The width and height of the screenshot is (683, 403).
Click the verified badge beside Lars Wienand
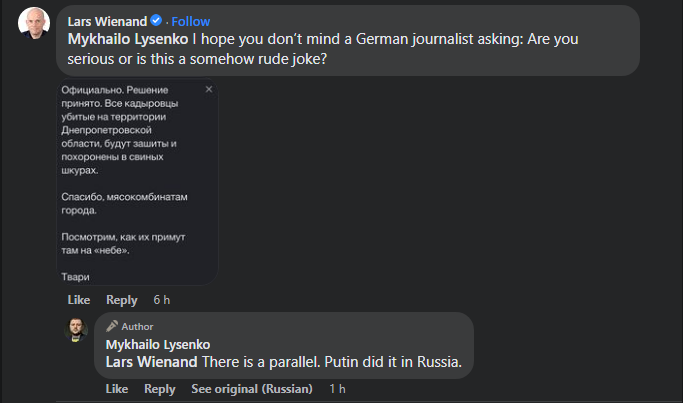157,21
